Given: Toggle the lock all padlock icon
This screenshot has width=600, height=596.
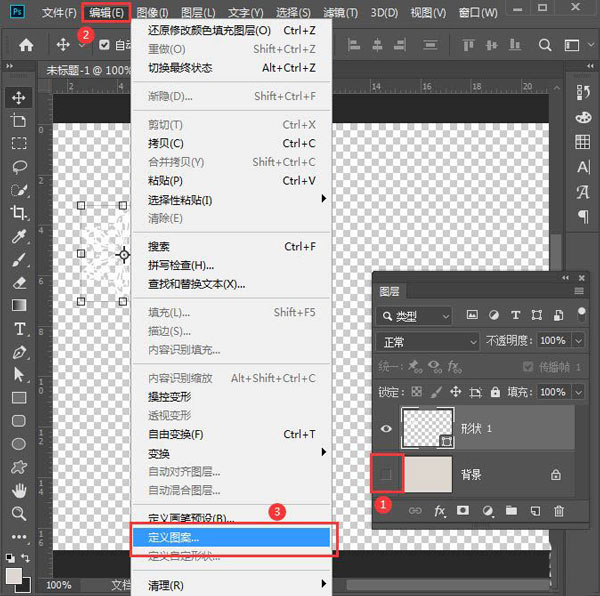Looking at the screenshot, I should (495, 392).
